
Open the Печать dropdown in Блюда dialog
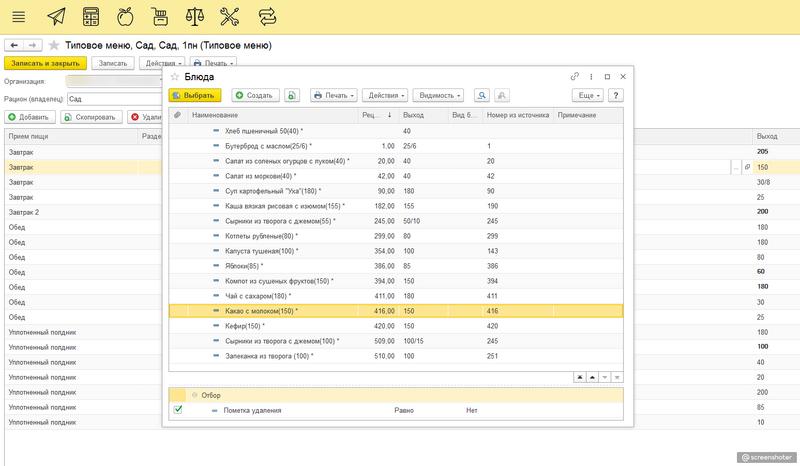(333, 95)
